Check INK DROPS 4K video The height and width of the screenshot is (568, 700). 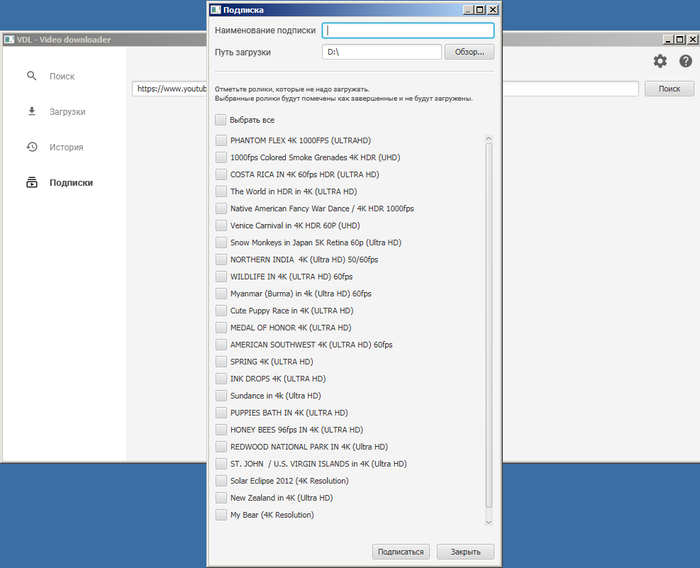(x=221, y=378)
